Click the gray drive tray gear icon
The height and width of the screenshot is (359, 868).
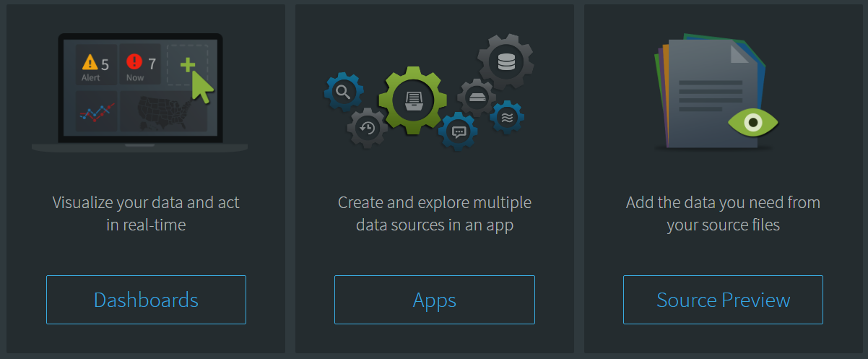click(x=477, y=97)
